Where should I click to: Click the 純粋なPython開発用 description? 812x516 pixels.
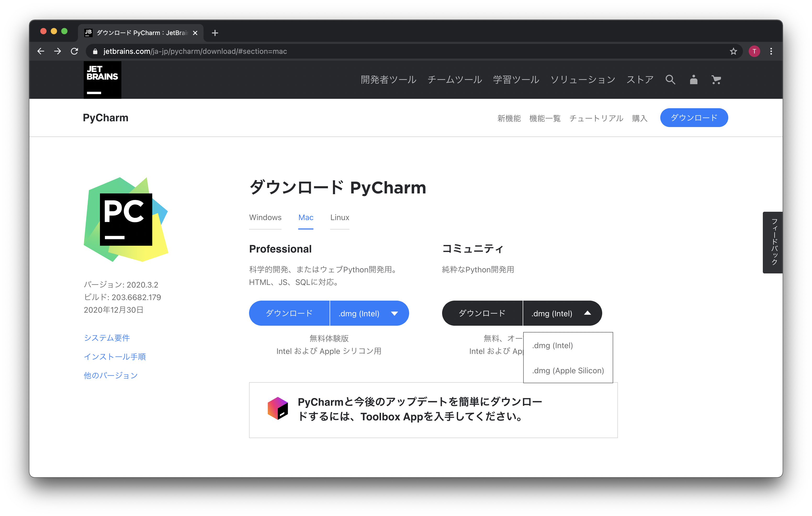click(x=478, y=270)
